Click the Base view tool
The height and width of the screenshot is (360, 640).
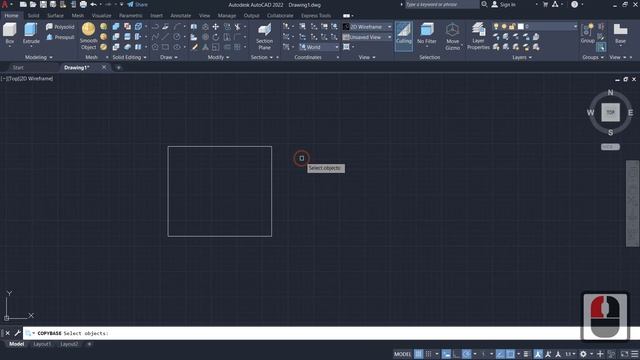coord(620,33)
